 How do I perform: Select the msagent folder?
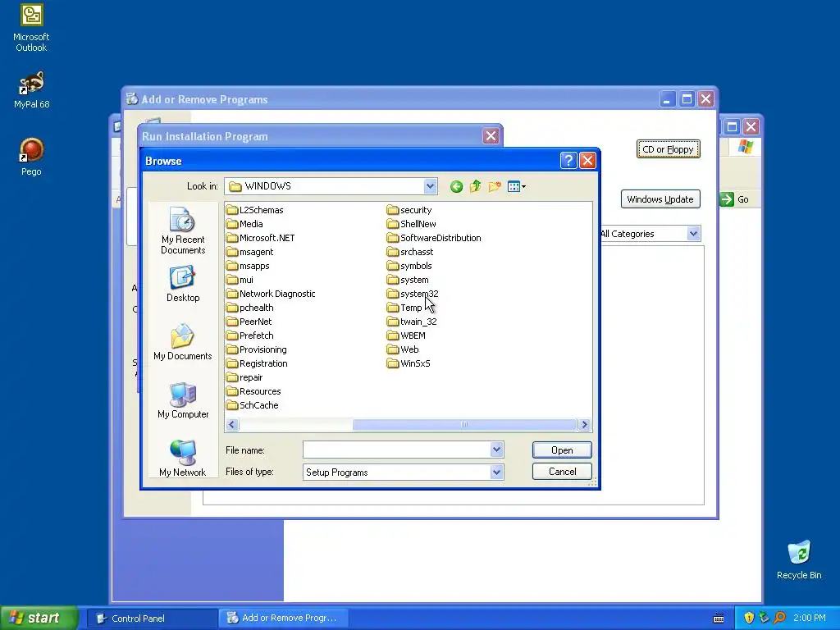[249, 252]
